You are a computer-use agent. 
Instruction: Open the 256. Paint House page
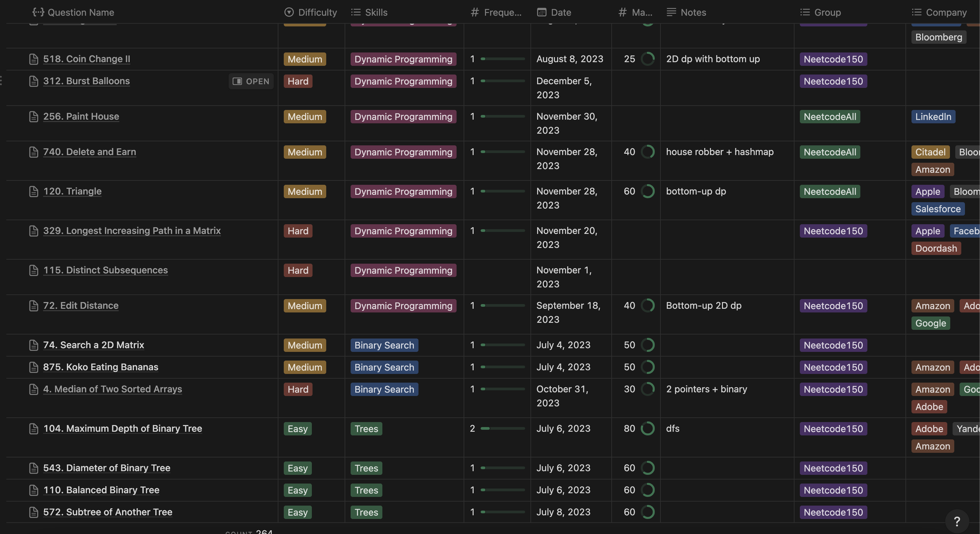pyautogui.click(x=81, y=116)
